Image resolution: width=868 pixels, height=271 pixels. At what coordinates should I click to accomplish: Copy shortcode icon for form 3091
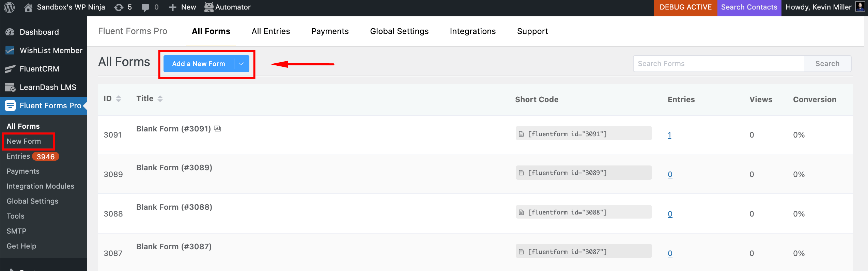(521, 134)
